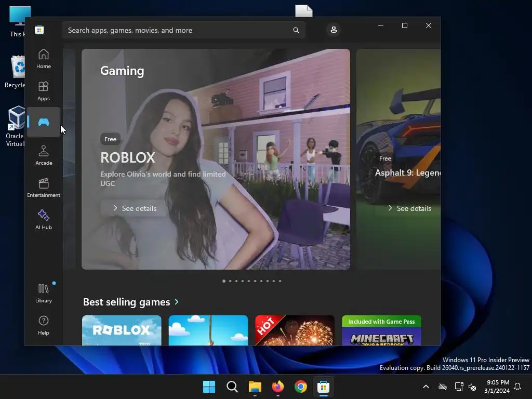Select the first carousel page dot
The image size is (532, 399).
click(224, 281)
